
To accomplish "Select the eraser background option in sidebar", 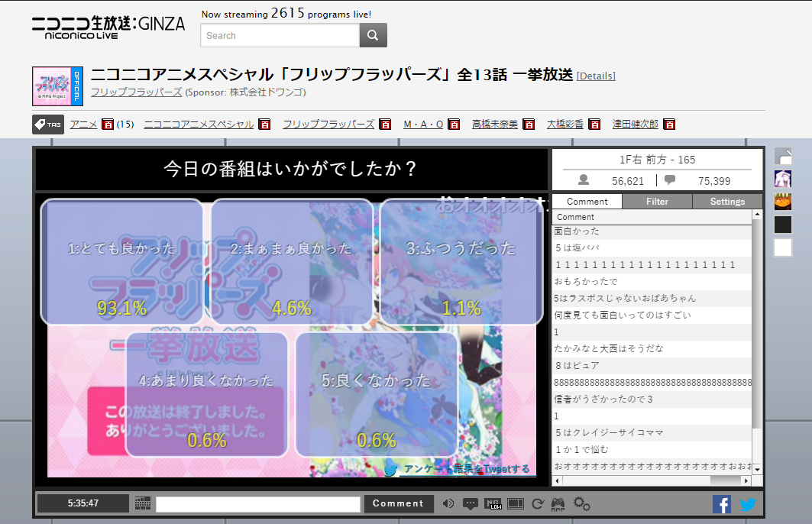I will point(782,156).
